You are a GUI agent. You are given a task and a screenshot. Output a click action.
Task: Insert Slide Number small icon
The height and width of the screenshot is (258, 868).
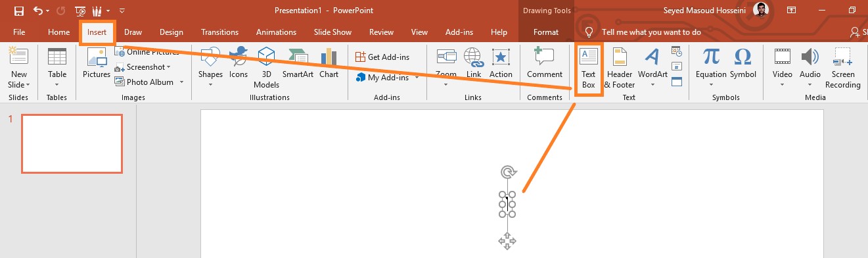click(x=677, y=66)
